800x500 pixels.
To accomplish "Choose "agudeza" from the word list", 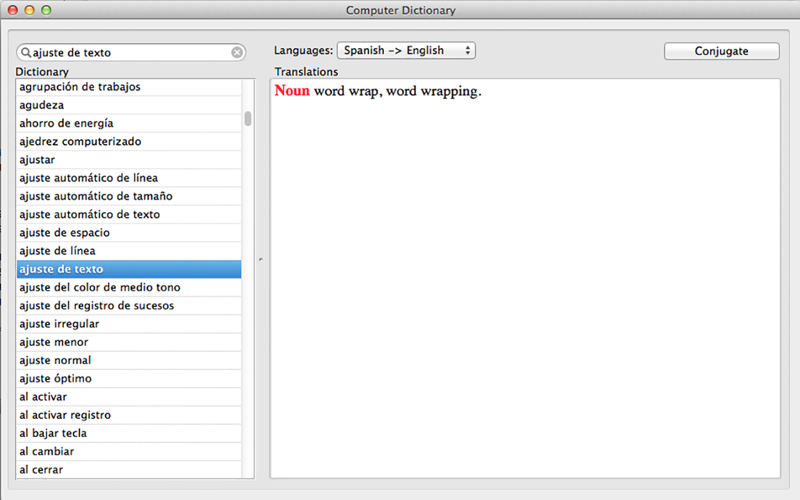I will (x=129, y=105).
